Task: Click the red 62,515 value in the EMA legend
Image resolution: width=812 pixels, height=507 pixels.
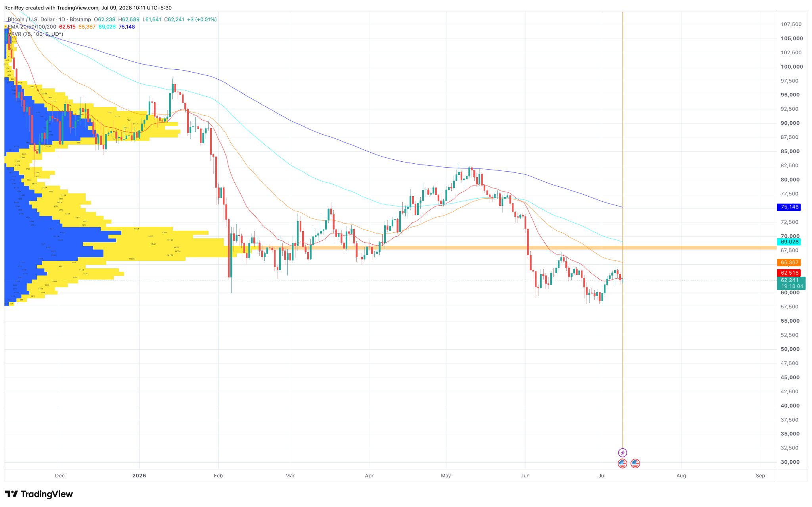Action: tap(67, 27)
